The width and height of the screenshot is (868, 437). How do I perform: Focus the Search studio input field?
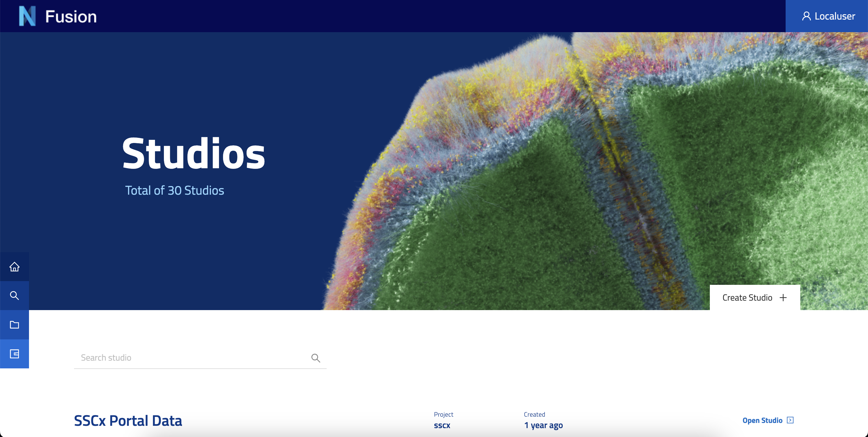(x=200, y=357)
